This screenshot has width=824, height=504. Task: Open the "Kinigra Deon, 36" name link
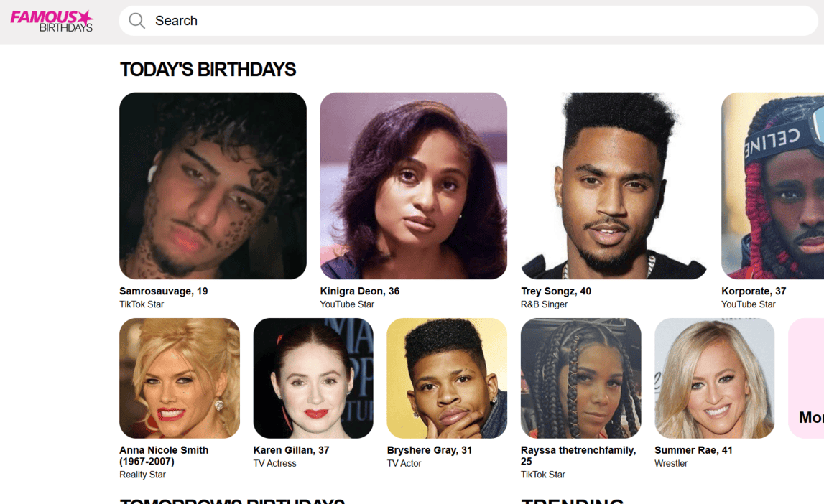click(360, 291)
